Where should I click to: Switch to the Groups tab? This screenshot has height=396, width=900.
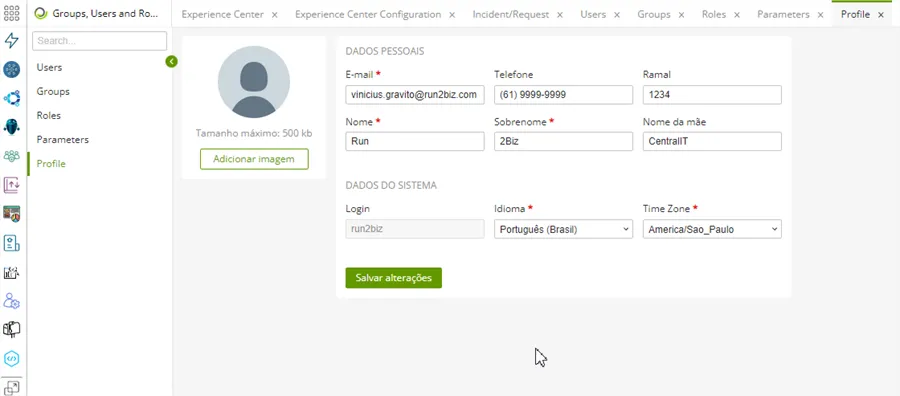click(654, 14)
